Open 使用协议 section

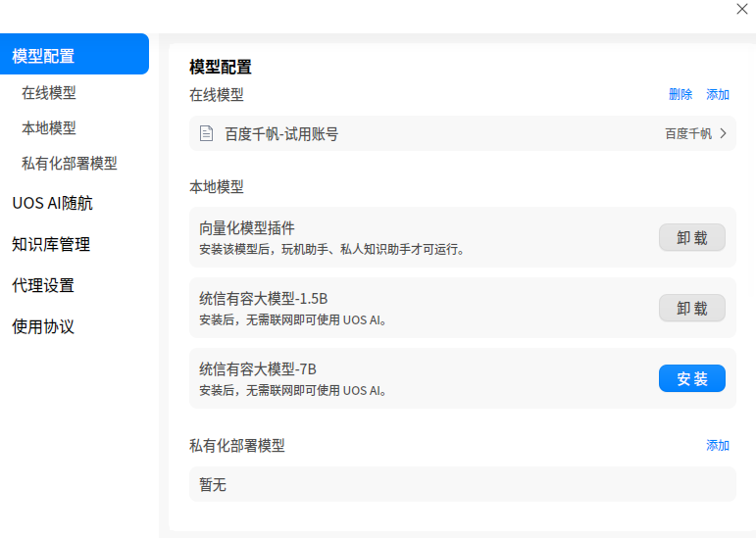coord(43,326)
